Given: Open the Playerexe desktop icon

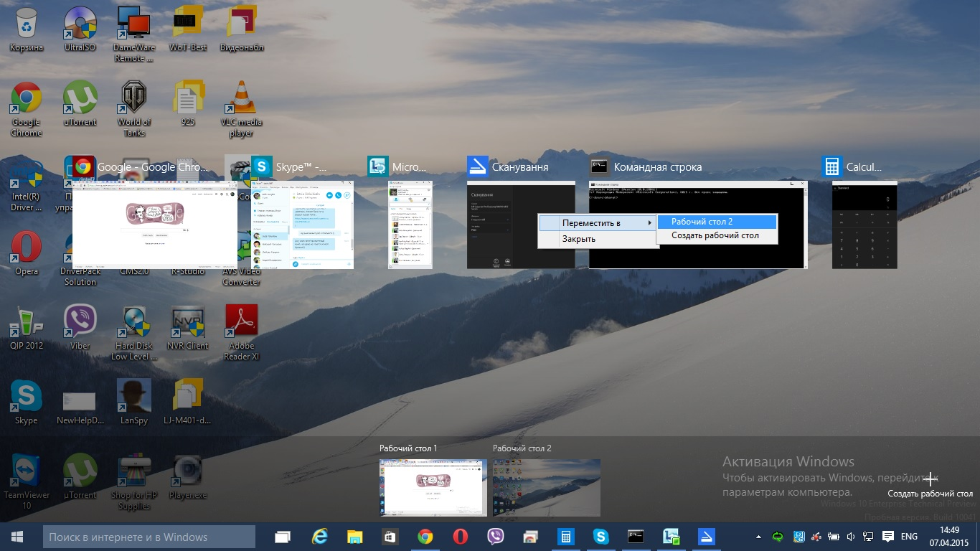Looking at the screenshot, I should [188, 476].
